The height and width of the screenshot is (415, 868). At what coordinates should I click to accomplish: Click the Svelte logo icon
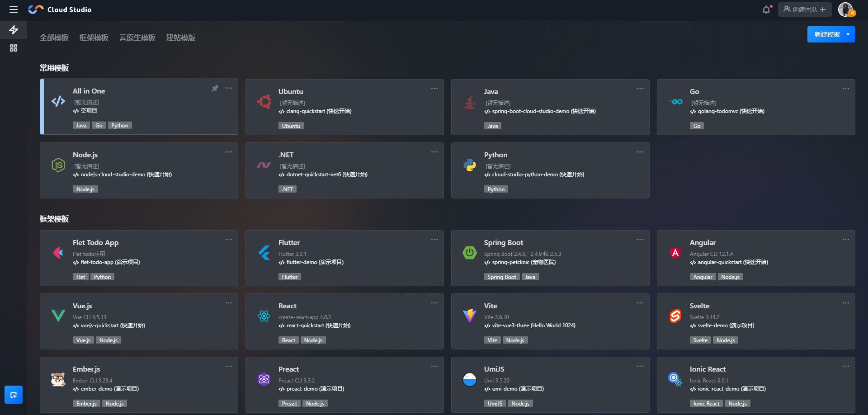[675, 316]
